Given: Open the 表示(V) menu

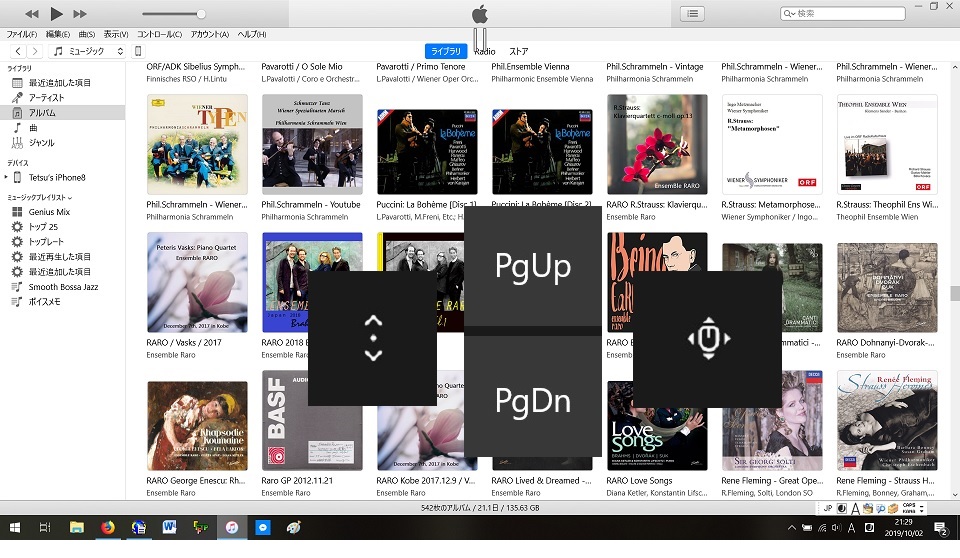Looking at the screenshot, I should click(116, 34).
